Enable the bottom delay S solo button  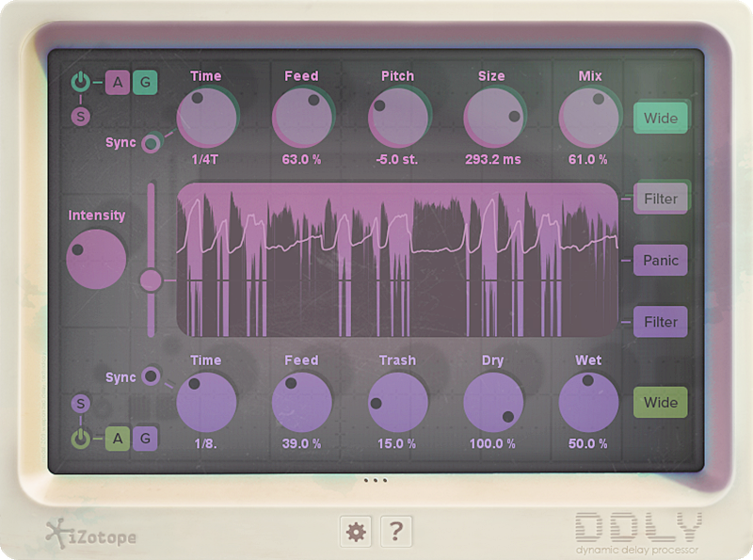(x=81, y=404)
